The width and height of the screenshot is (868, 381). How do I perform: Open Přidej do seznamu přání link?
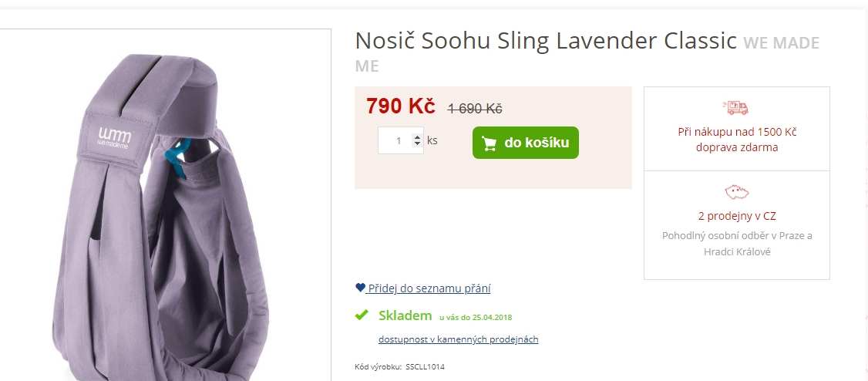click(x=429, y=288)
